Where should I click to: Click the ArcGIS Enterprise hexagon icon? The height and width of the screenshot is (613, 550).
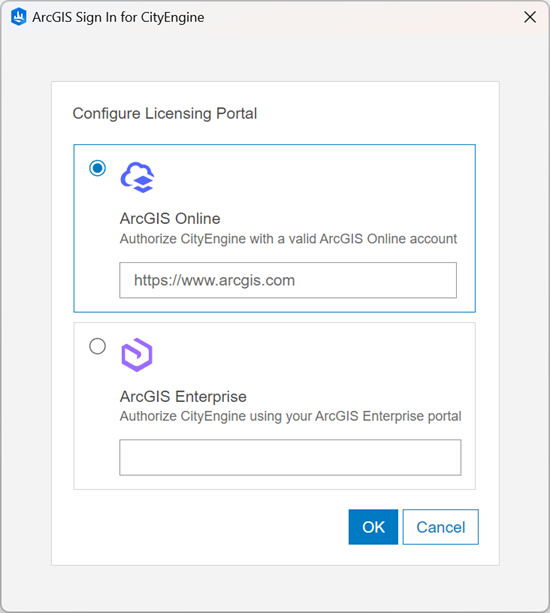[137, 355]
